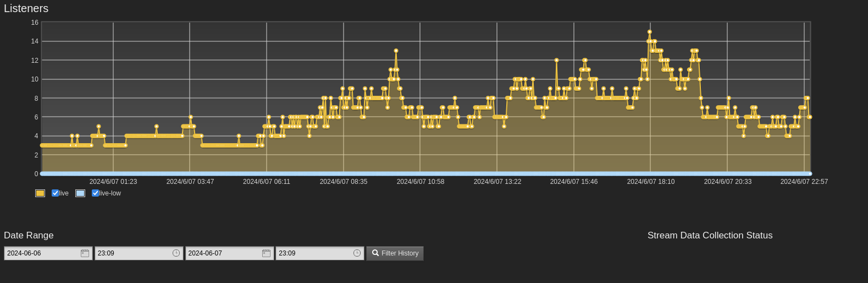868x283 pixels.
Task: Click the Stream Data Collection Status heading
Action: (x=710, y=236)
